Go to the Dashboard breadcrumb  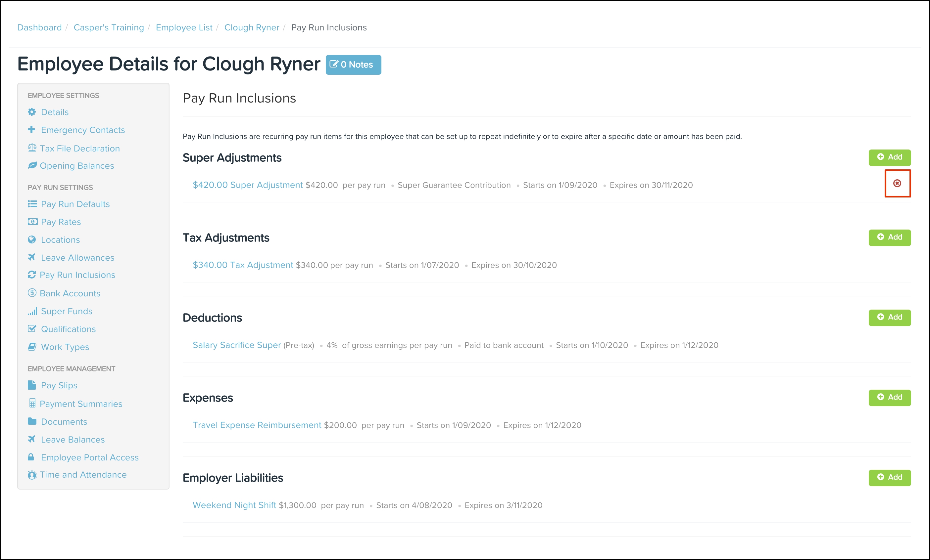click(39, 27)
